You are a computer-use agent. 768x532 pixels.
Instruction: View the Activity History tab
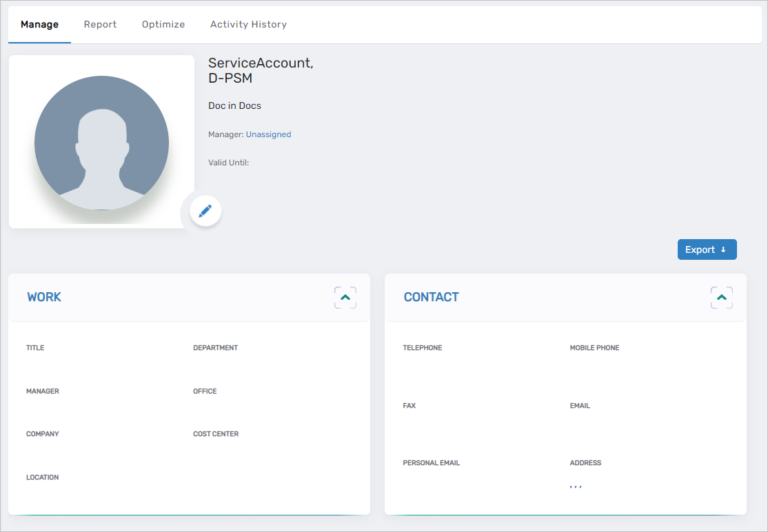pos(248,25)
